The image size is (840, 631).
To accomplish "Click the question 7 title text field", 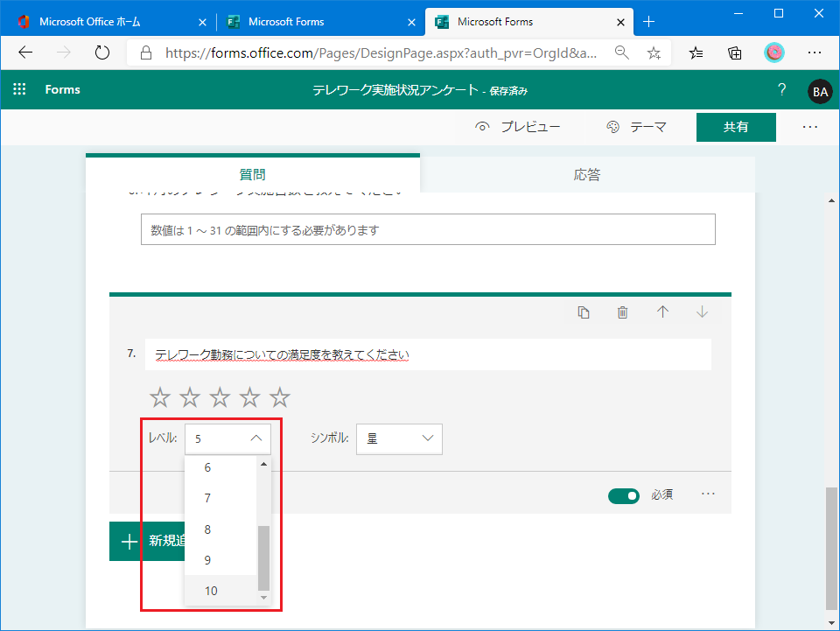I will click(x=428, y=354).
